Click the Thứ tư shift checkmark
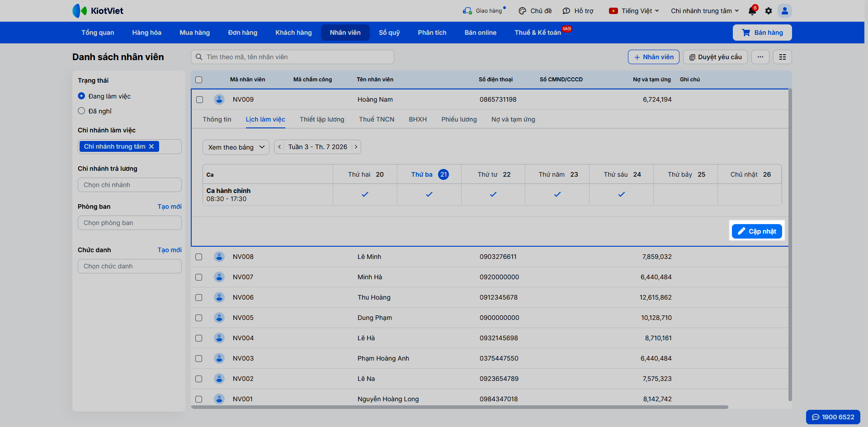The height and width of the screenshot is (427, 868). coord(493,194)
